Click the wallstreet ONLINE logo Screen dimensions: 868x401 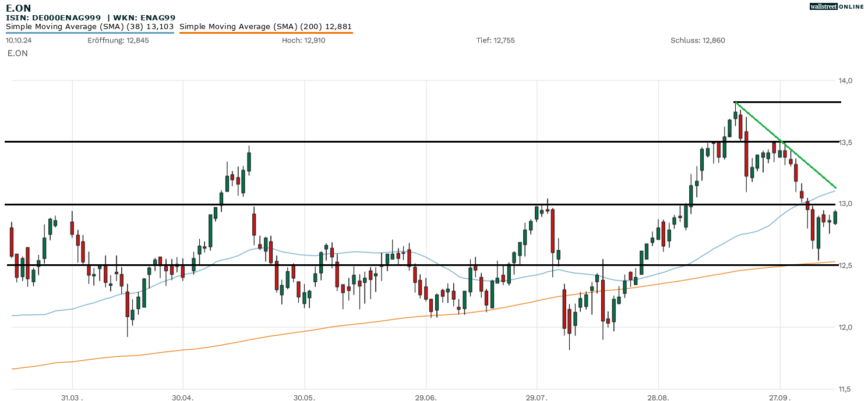point(837,6)
